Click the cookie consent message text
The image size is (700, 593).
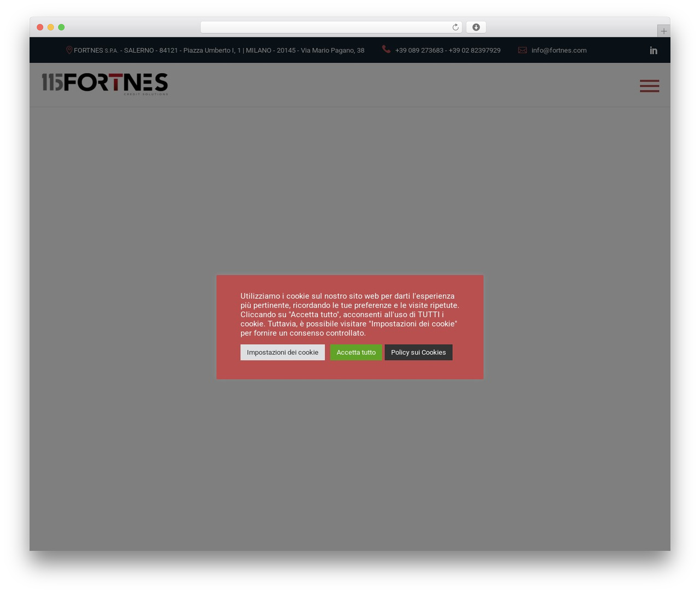pos(349,315)
